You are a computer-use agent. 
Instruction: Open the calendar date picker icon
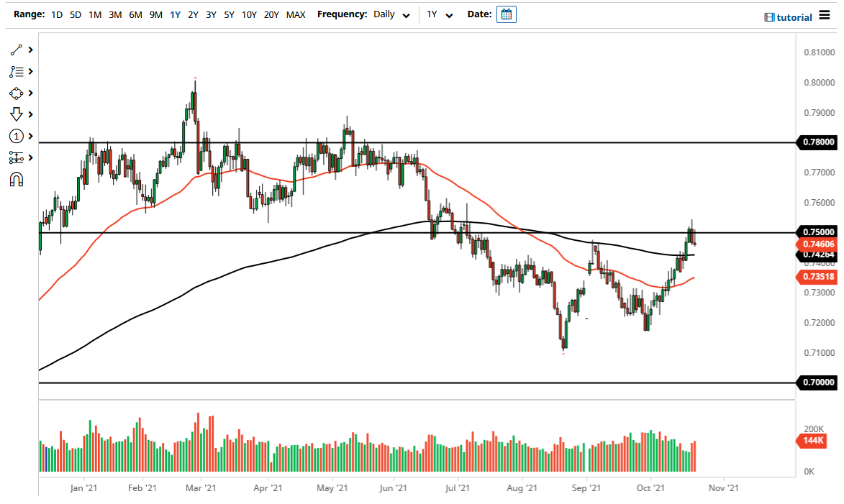tap(506, 14)
